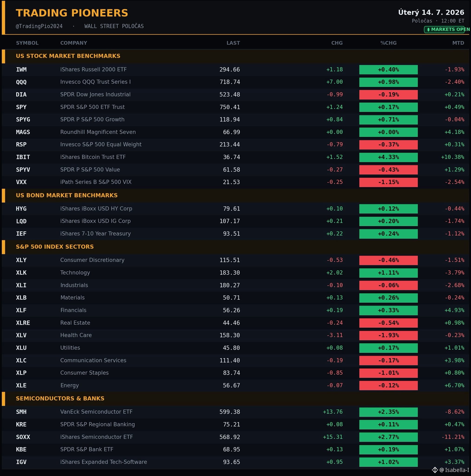Click the Industrials company name

(74, 285)
